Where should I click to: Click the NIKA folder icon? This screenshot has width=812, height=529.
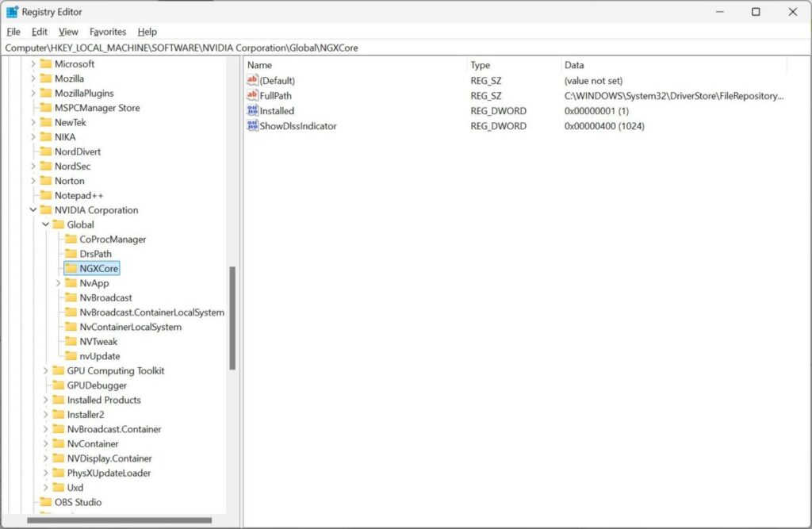coord(46,136)
